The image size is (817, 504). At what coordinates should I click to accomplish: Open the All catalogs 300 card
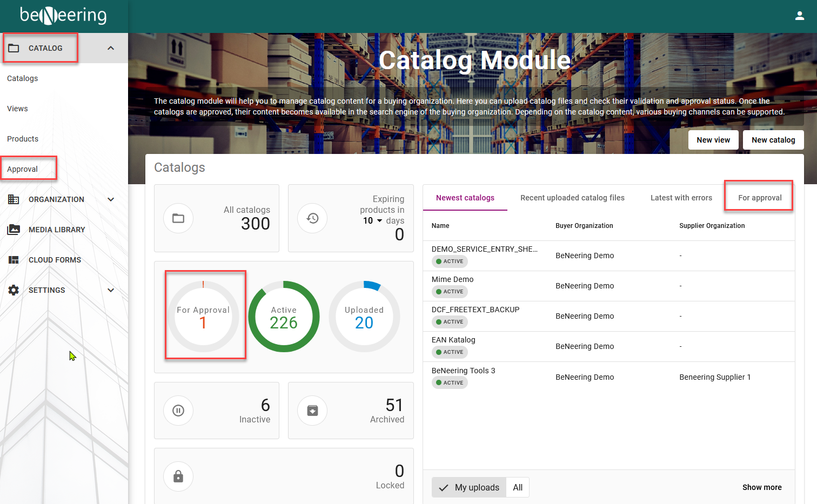pos(217,218)
